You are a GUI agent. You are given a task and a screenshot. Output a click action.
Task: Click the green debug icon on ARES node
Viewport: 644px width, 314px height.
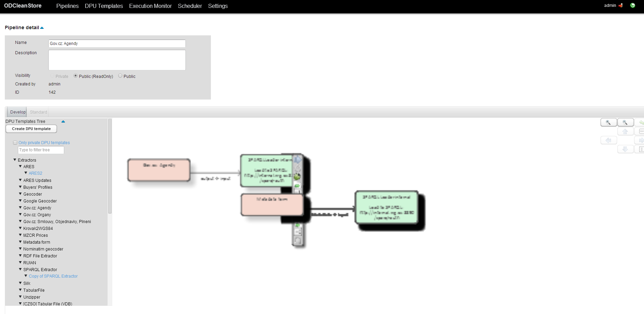point(297,177)
